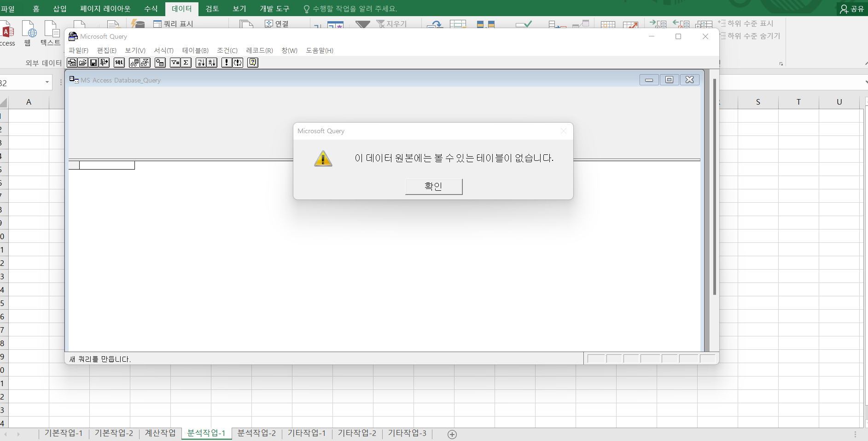Viewport: 868px width, 441px height.
Task: Open the 기타작업-3 sheet tab
Action: (407, 433)
